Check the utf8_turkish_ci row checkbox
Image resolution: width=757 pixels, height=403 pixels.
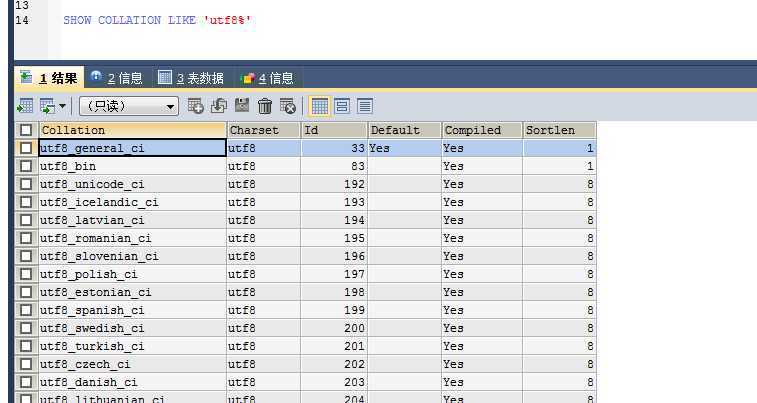[x=26, y=346]
